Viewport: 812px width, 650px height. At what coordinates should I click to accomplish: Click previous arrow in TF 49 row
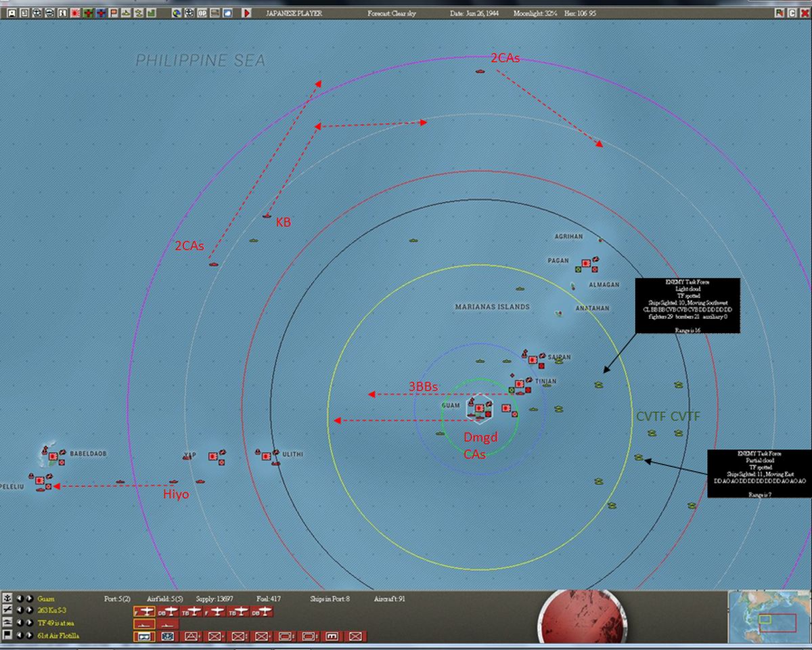[20, 623]
